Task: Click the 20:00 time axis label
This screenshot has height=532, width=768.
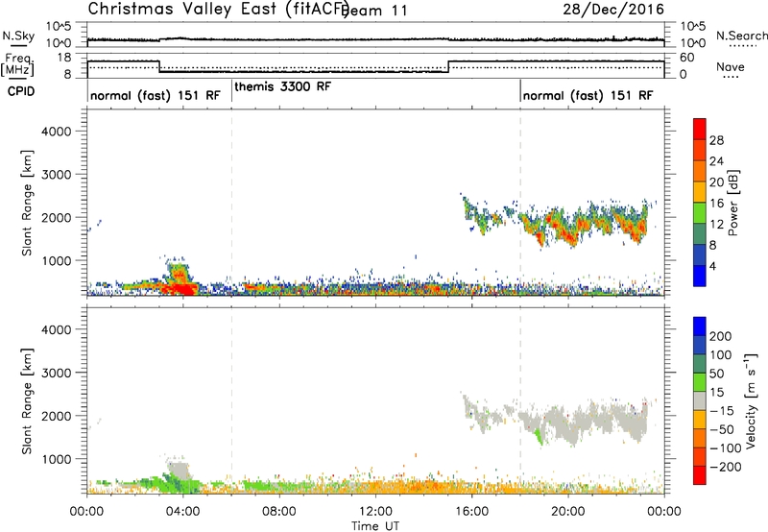Action: click(x=567, y=511)
